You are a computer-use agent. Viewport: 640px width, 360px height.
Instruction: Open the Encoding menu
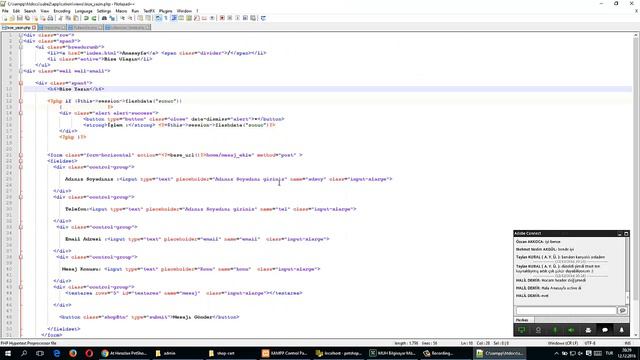[x=62, y=11]
